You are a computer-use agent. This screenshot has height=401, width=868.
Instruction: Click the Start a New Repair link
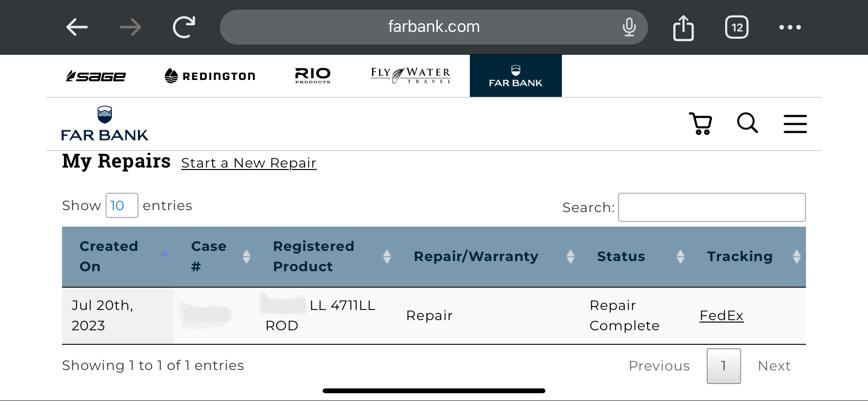coord(249,163)
